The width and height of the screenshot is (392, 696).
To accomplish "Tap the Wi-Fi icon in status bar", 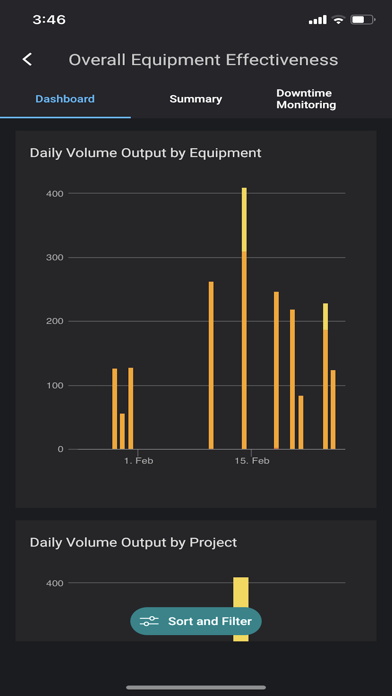I will pos(338,20).
